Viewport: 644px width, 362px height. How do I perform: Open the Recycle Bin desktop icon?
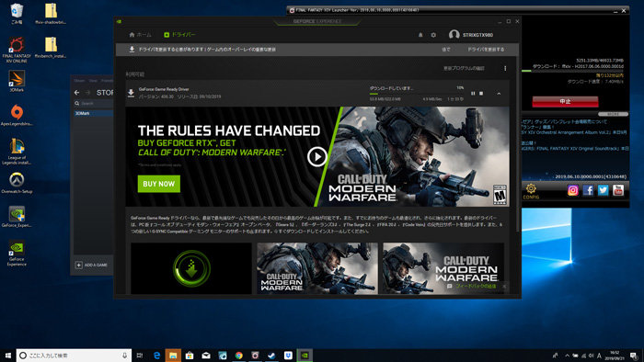coord(17,14)
